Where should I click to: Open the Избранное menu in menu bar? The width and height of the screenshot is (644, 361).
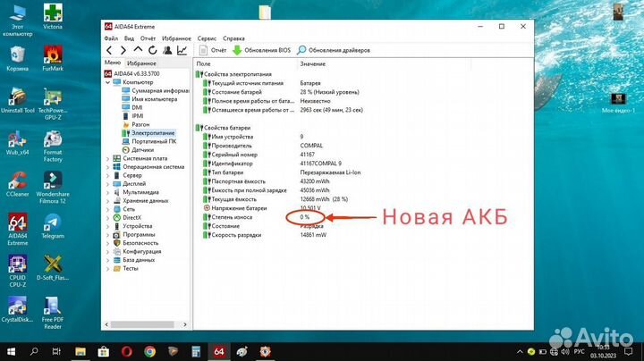pos(176,38)
